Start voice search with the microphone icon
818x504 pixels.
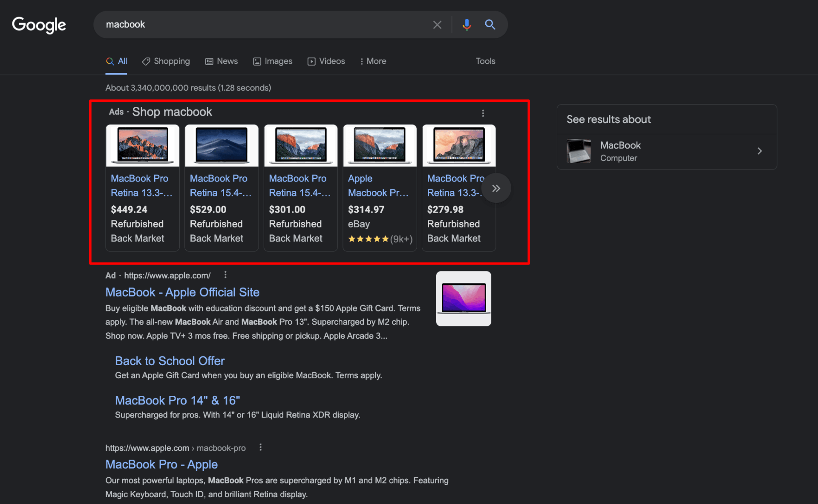point(467,25)
